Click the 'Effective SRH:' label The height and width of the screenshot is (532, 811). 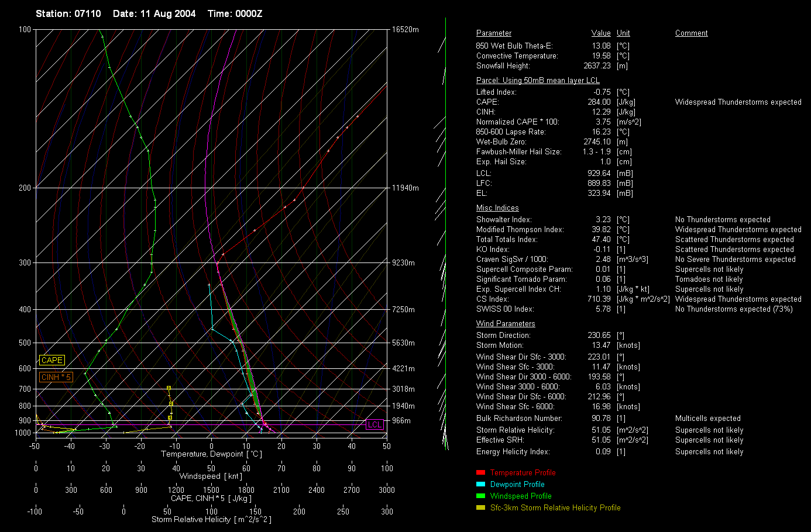click(500, 440)
